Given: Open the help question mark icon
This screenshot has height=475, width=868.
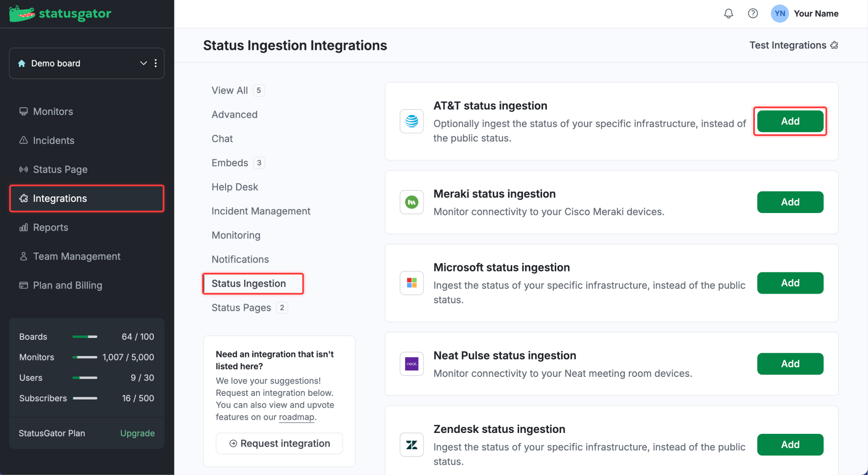Looking at the screenshot, I should point(753,14).
